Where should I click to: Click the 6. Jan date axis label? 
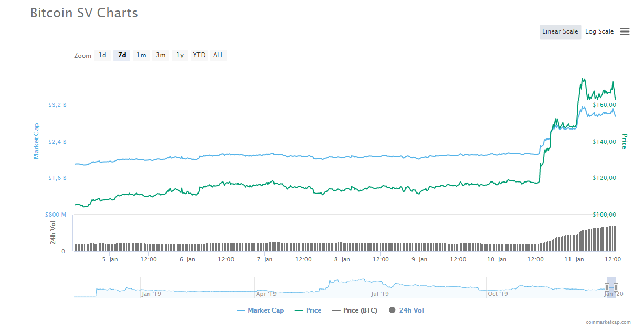pos(187,259)
